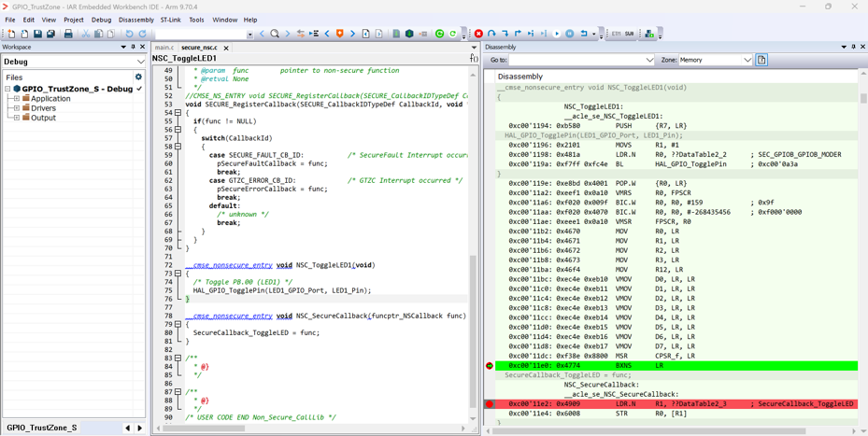Toggle mixed-mode button in Disassembly toolbar
This screenshot has height=436, width=868.
[x=761, y=59]
